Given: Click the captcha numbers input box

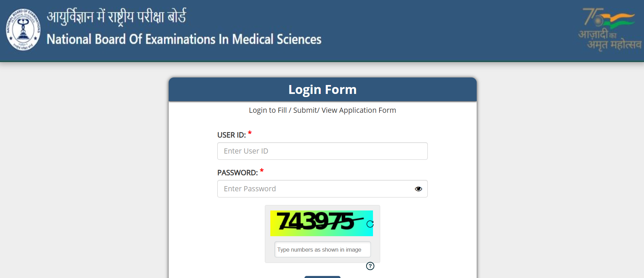Looking at the screenshot, I should tap(322, 249).
